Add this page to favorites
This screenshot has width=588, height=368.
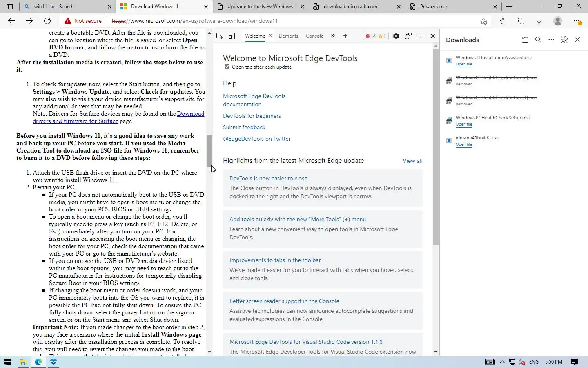[x=484, y=21]
